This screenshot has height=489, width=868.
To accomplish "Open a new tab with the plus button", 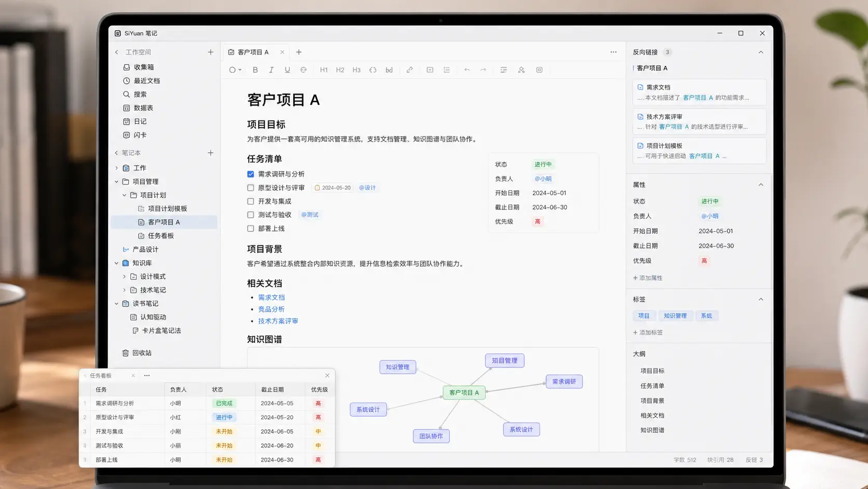I will pyautogui.click(x=299, y=52).
